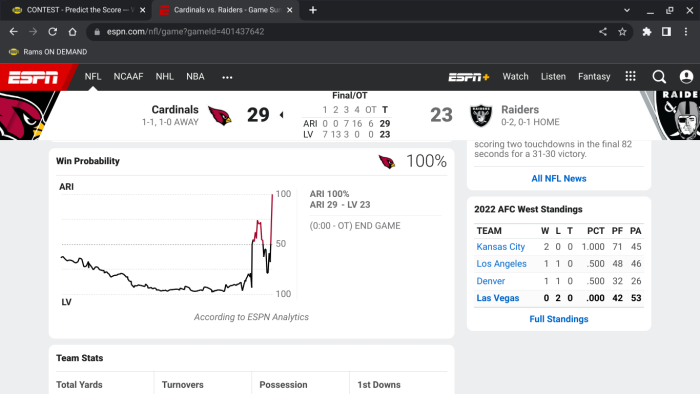This screenshot has width=700, height=394.
Task: Click the ESPN logo home icon
Action: point(33,77)
